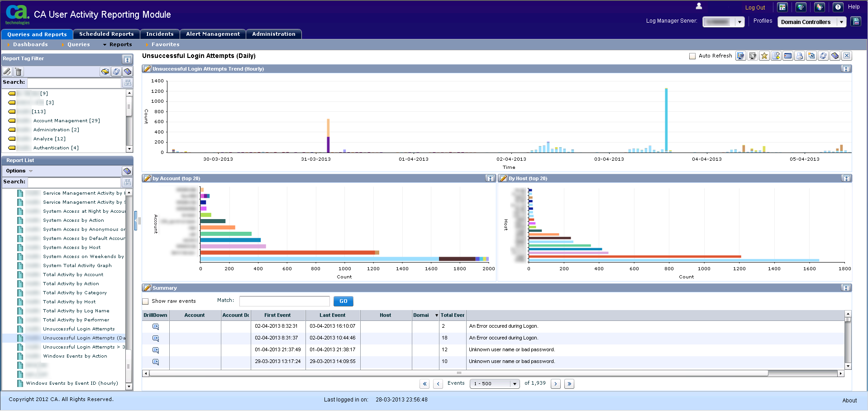Click the pencil edit icon on Summary panel header
The width and height of the screenshot is (868, 411).
[147, 288]
